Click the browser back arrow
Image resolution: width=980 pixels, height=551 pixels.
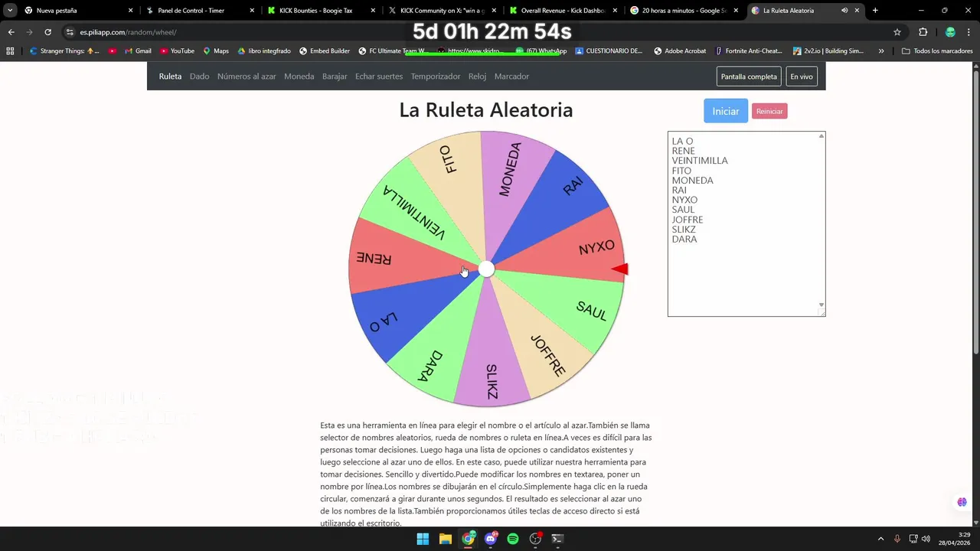[x=11, y=32]
